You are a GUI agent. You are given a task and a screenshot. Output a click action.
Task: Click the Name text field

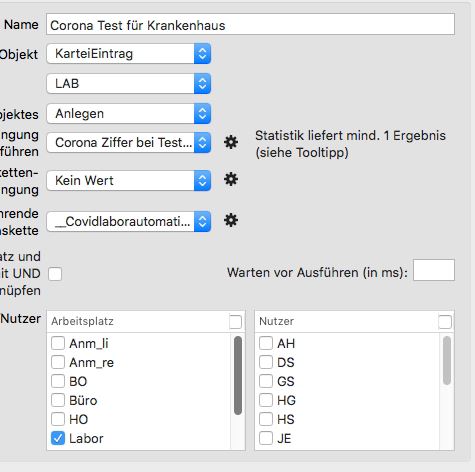pos(250,24)
